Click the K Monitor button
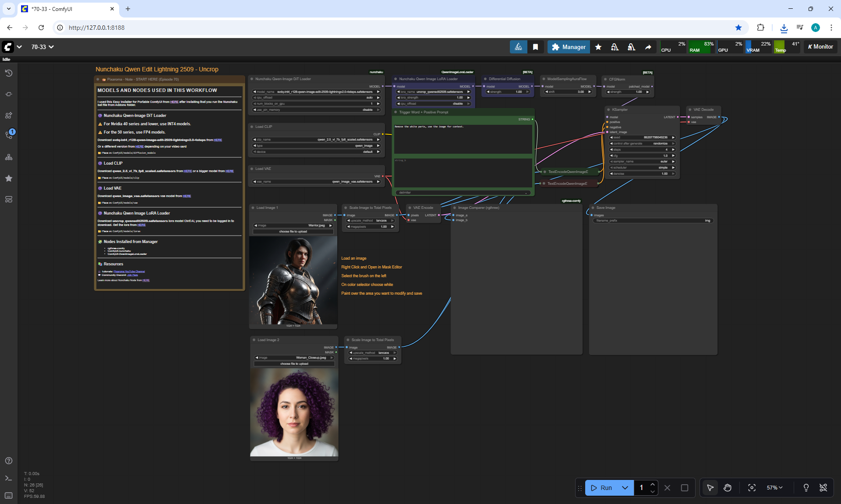The height and width of the screenshot is (504, 841). [820, 47]
